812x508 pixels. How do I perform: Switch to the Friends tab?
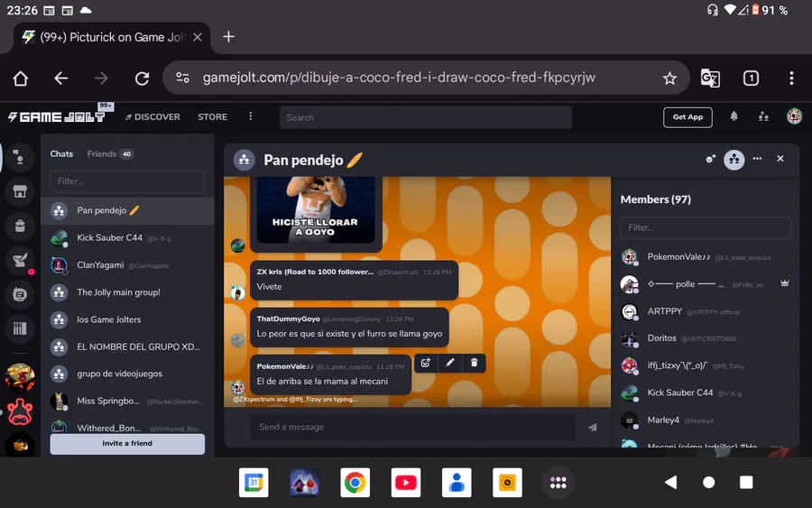[110, 153]
